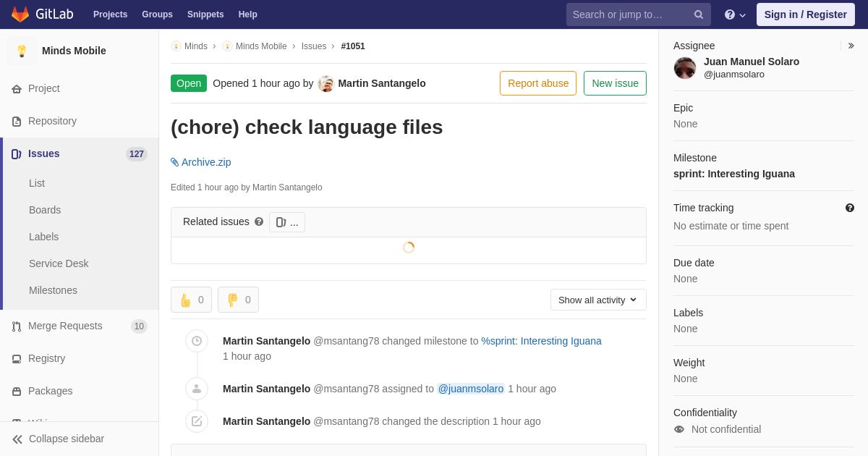Open the issues List page
Image resolution: width=868 pixels, height=456 pixels.
point(37,183)
